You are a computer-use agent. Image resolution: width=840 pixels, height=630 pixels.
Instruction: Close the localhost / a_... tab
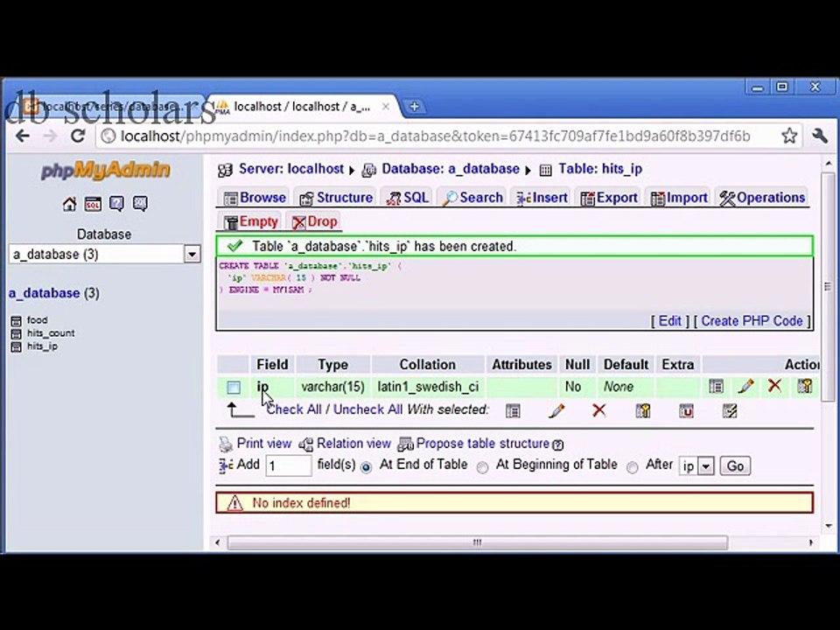coord(385,107)
